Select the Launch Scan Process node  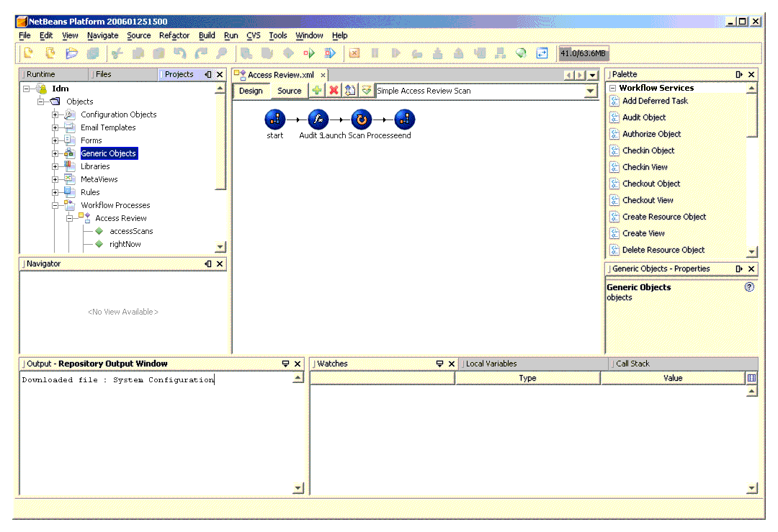(x=362, y=120)
